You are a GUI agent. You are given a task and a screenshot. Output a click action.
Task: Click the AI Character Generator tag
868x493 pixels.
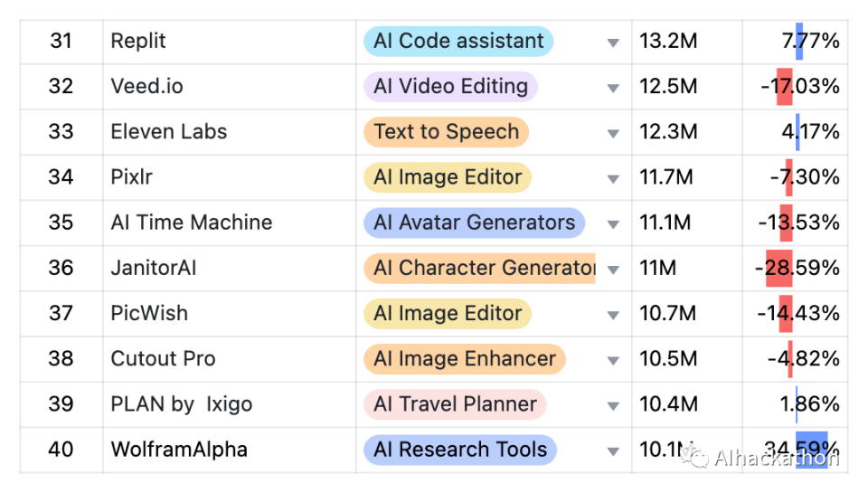tap(479, 268)
